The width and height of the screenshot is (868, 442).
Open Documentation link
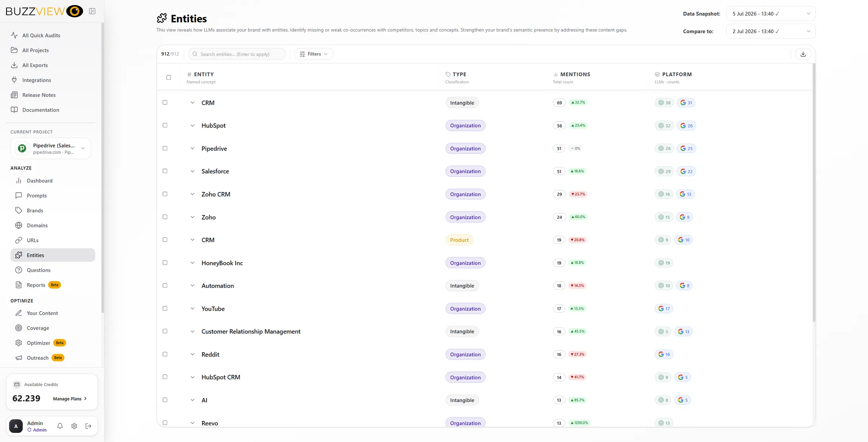click(x=51, y=110)
